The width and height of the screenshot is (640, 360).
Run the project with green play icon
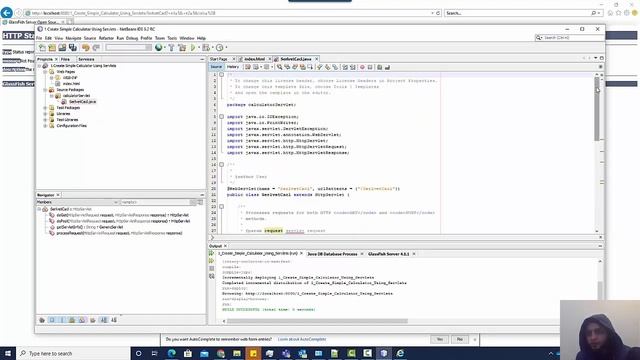point(193,48)
